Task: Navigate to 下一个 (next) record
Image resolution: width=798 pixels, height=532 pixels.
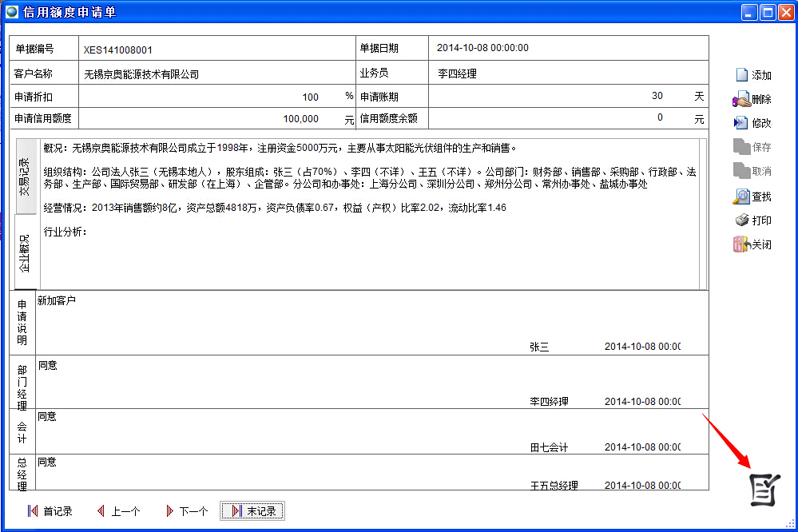Action: click(x=186, y=511)
